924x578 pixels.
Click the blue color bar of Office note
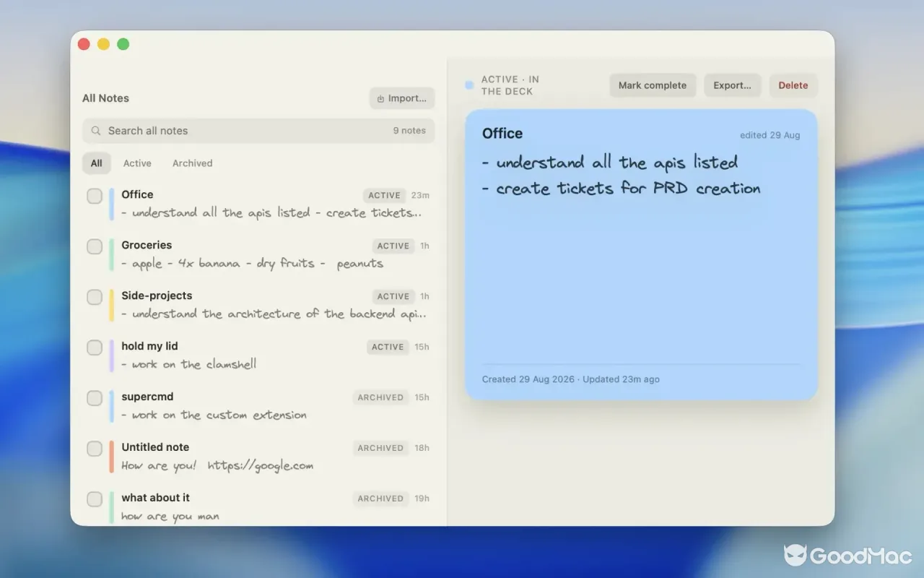pos(112,204)
